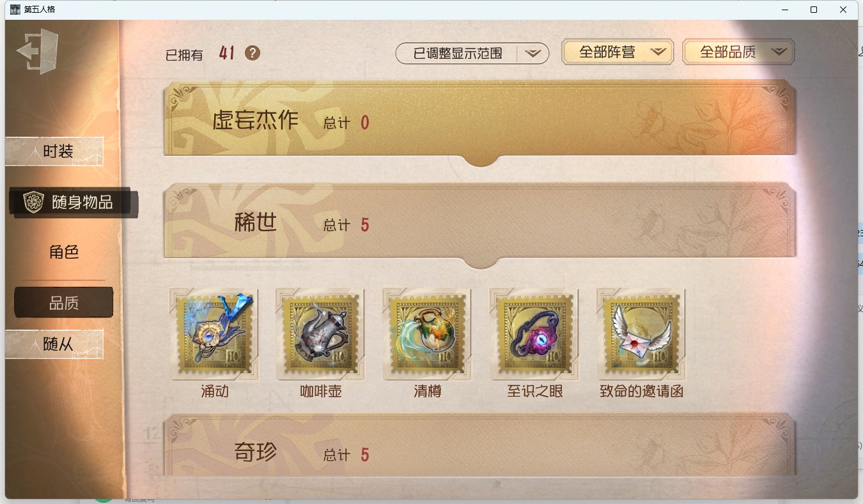This screenshot has height=504, width=863.
Task: Select the 随身物品 tab
Action: (x=73, y=202)
